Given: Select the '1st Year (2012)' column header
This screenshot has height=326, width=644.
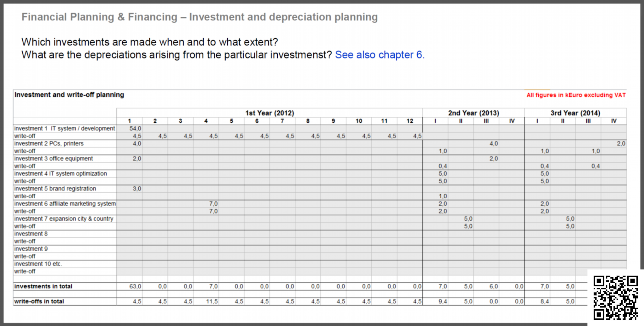Looking at the screenshot, I should click(x=269, y=113).
